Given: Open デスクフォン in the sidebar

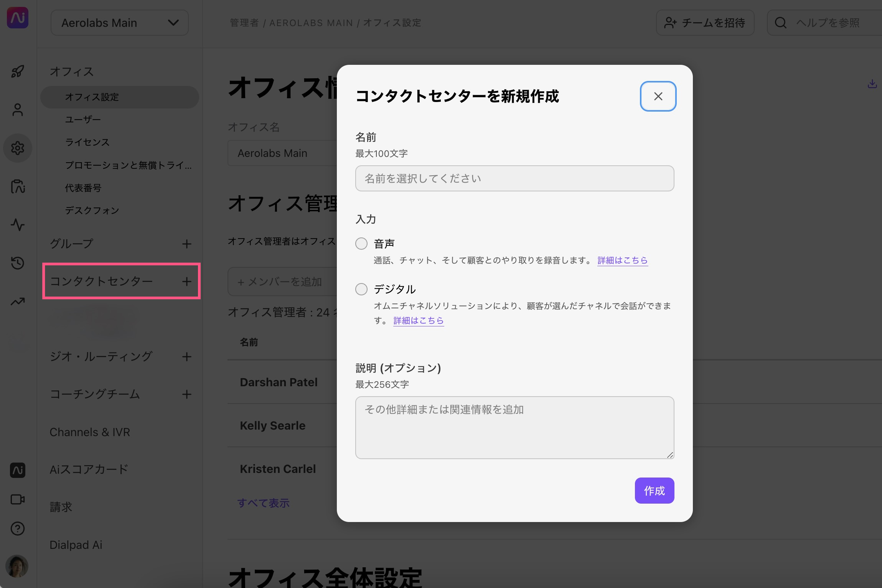Looking at the screenshot, I should click(x=92, y=211).
